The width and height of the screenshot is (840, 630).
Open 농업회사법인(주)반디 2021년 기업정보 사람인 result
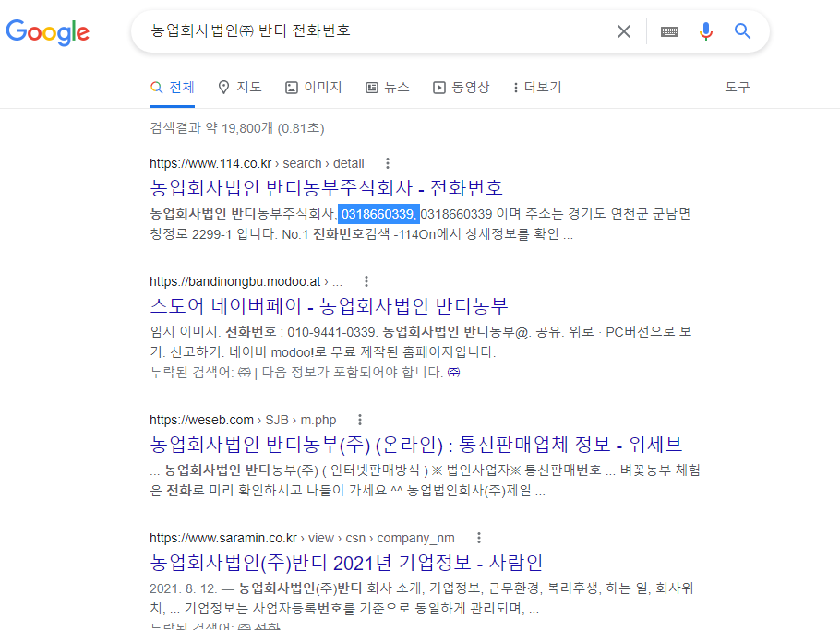click(346, 563)
